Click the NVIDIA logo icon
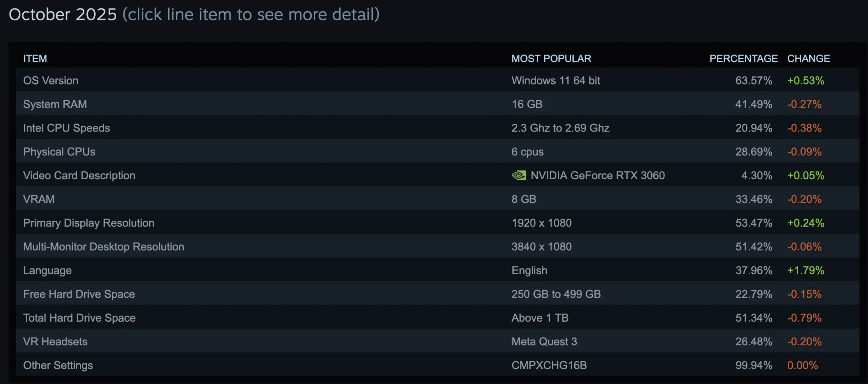Screen dimensions: 868x384 click(519, 175)
